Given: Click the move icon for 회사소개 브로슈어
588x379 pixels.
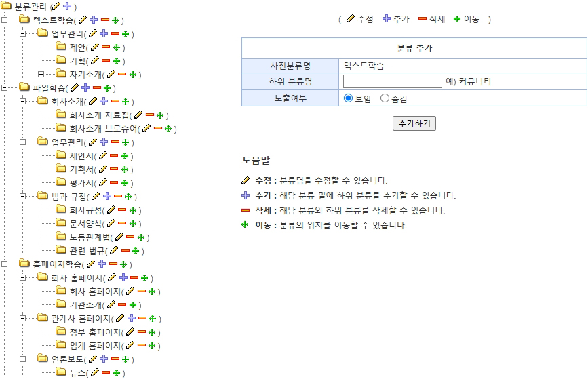Looking at the screenshot, I should (168, 129).
